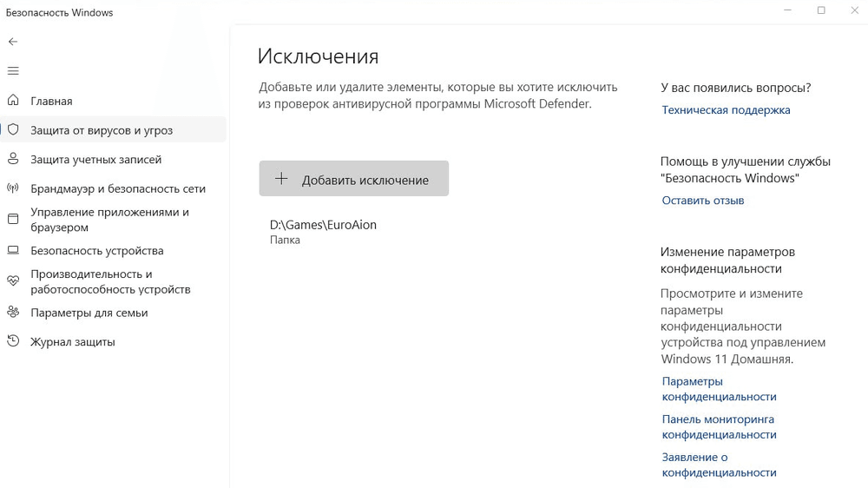Click the heart icon for device performance

point(13,281)
